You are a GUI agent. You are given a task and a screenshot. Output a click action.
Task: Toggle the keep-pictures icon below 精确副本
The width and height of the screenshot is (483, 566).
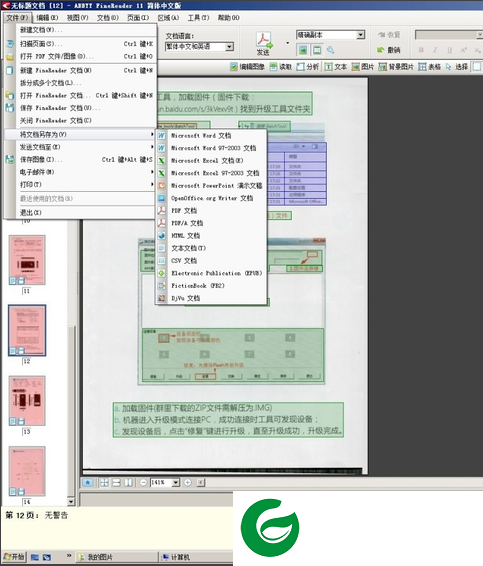click(x=303, y=50)
